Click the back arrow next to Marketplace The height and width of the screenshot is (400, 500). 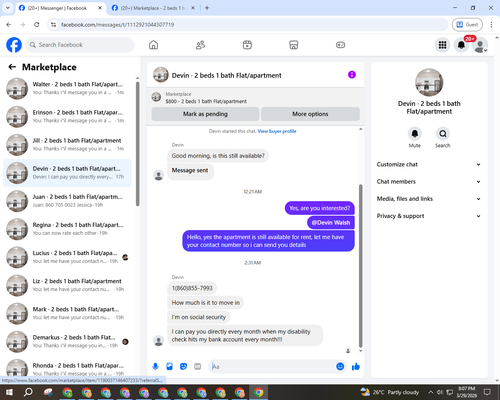pyautogui.click(x=12, y=67)
